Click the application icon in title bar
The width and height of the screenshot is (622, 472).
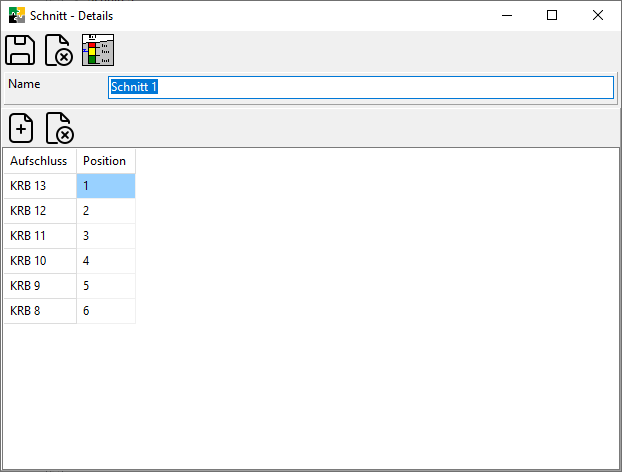click(15, 15)
